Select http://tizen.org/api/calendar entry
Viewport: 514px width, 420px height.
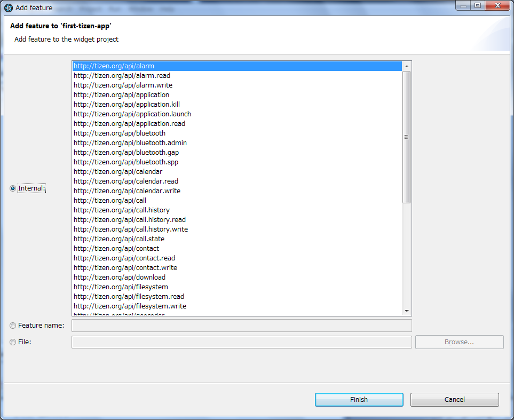point(238,172)
